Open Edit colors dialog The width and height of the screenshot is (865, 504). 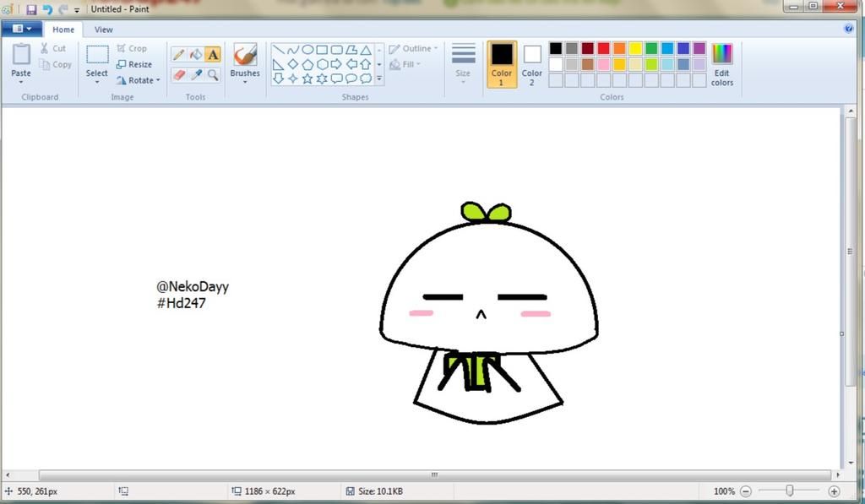(722, 64)
